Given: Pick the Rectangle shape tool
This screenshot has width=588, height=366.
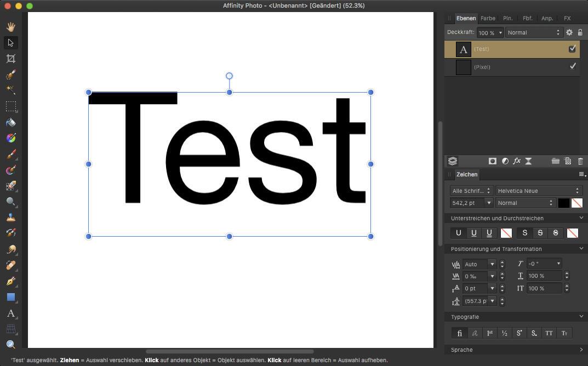Looking at the screenshot, I should tap(10, 297).
